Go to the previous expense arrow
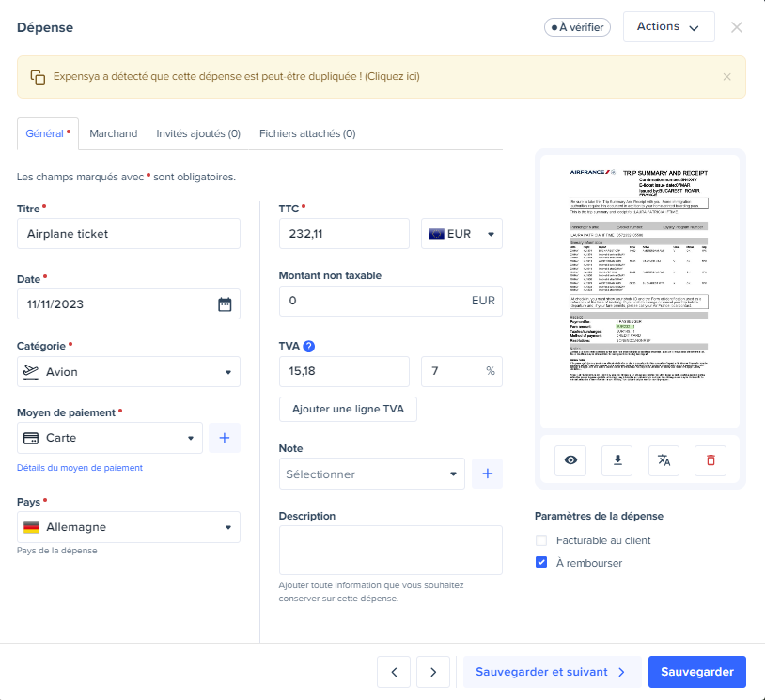765x700 pixels. coord(394,672)
